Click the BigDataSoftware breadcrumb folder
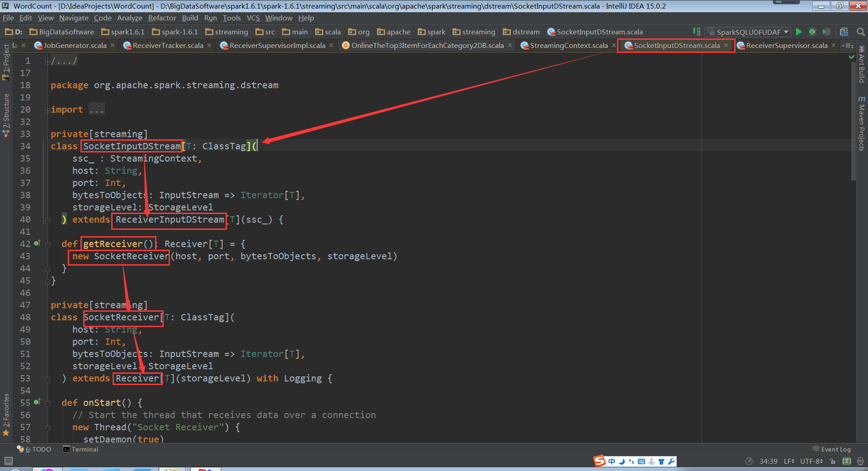The width and height of the screenshot is (868, 471). 62,32
